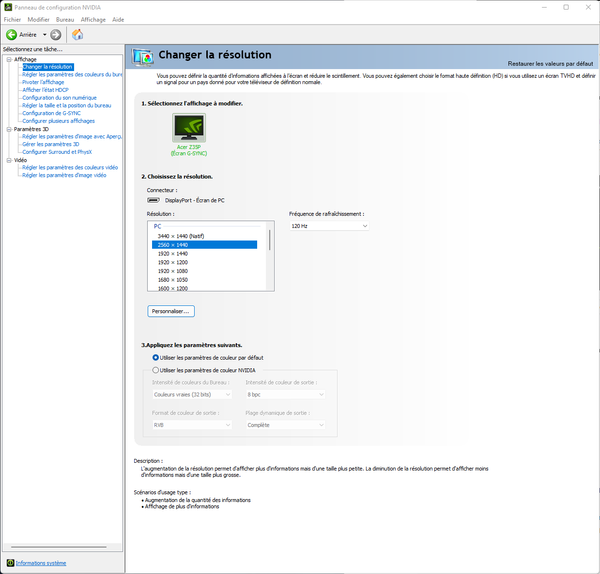Select 1920 × 1200 resolution entry
Viewport: 600px width, 574px height.
coord(204,263)
